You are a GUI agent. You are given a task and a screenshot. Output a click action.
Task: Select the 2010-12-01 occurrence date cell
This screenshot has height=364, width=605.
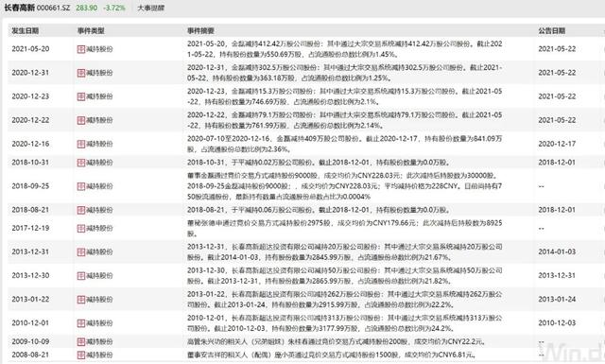tap(30, 323)
